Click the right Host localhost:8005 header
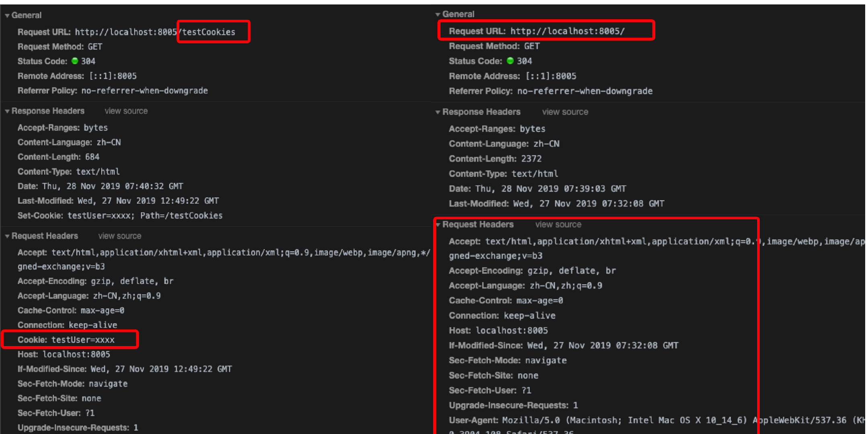The height and width of the screenshot is (434, 868). point(498,331)
